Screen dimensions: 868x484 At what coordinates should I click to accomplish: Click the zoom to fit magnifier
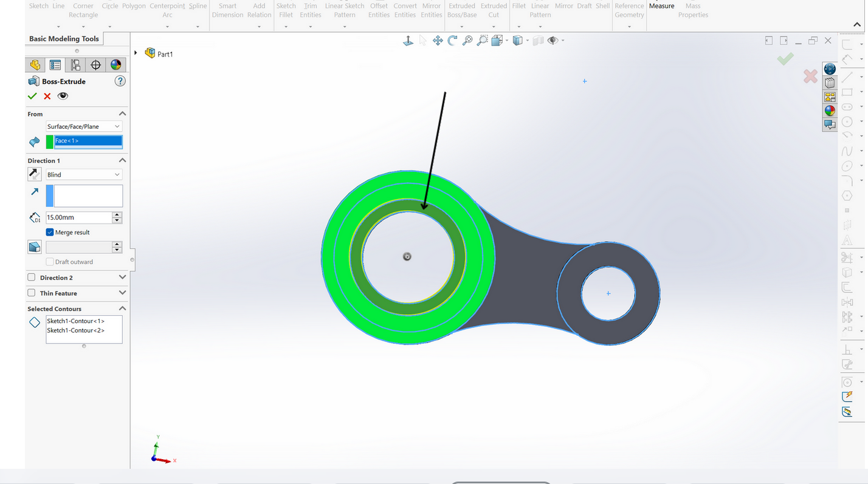[467, 41]
